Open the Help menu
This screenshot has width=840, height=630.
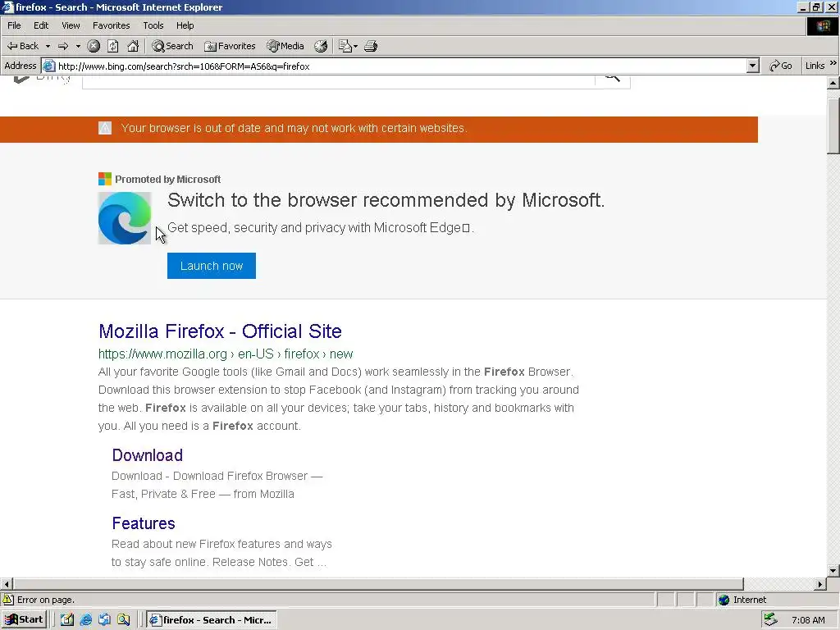click(x=185, y=25)
